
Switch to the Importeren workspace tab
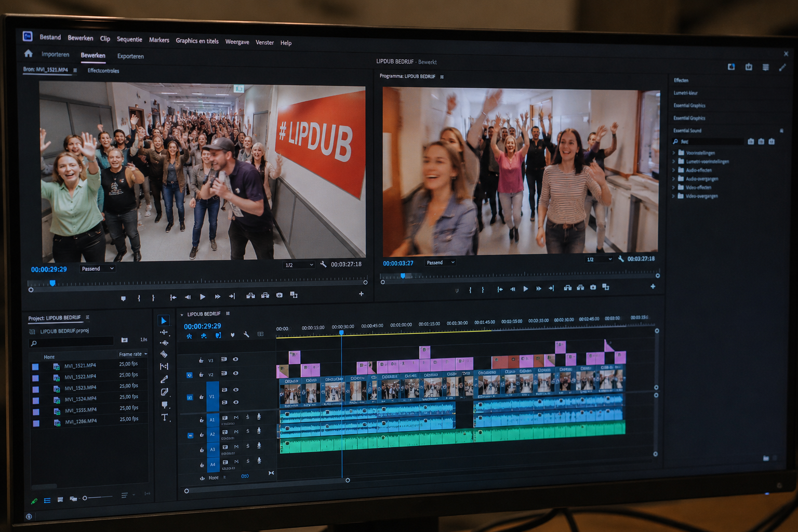pyautogui.click(x=55, y=54)
